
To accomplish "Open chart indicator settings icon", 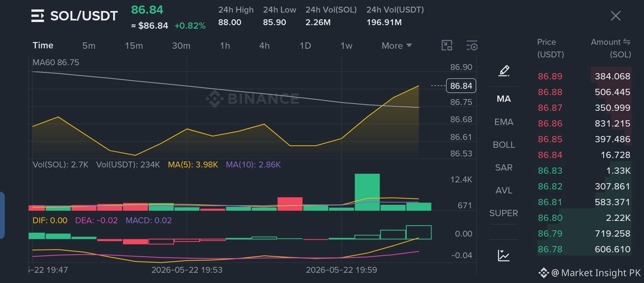I will click(x=472, y=45).
